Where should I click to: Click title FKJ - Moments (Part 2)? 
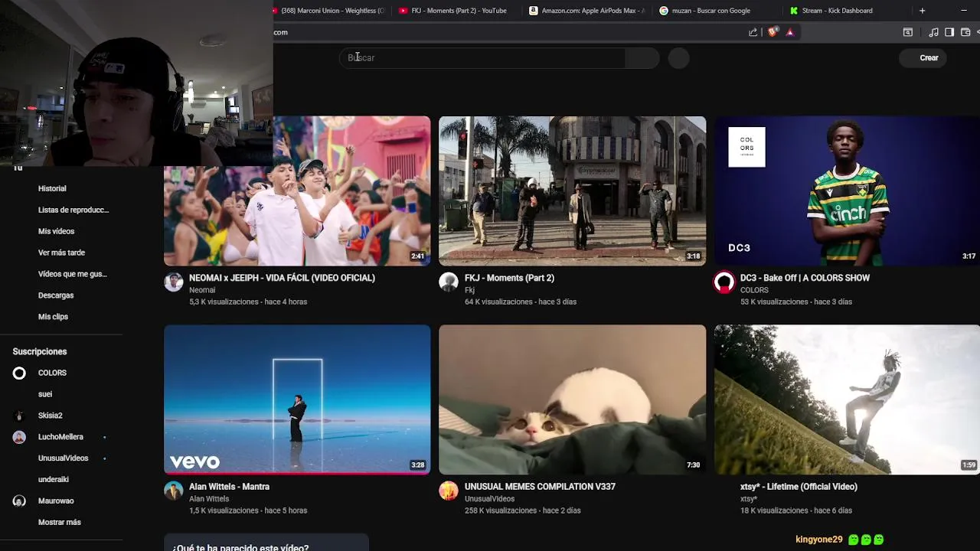509,278
